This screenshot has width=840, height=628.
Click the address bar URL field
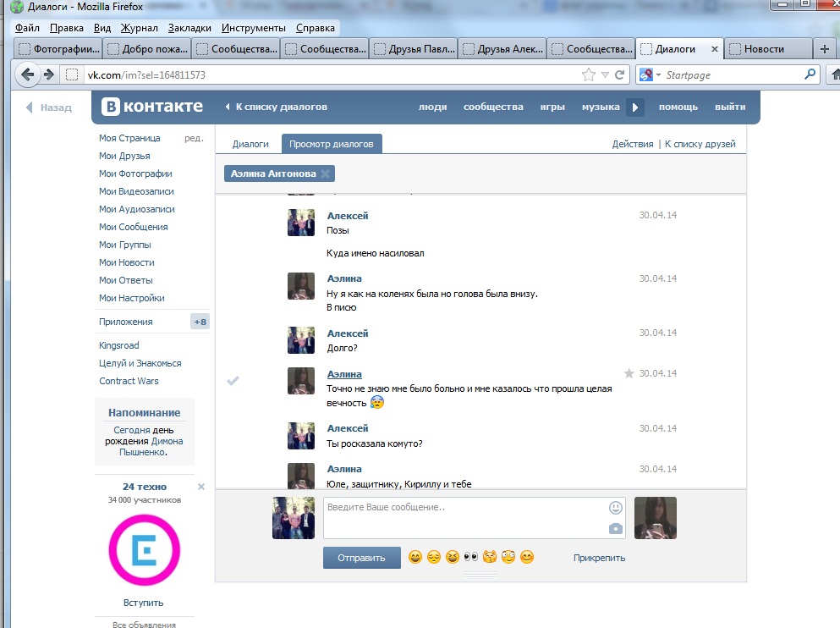[x=332, y=75]
